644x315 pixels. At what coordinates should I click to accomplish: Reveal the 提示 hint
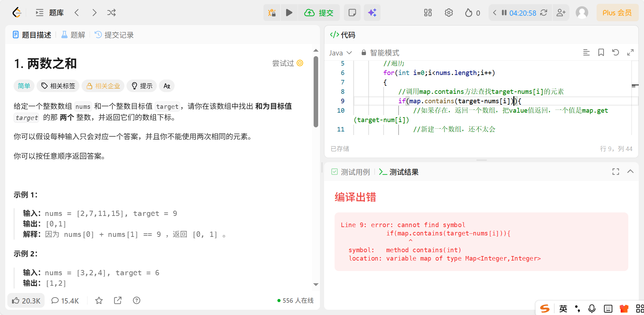coord(142,86)
